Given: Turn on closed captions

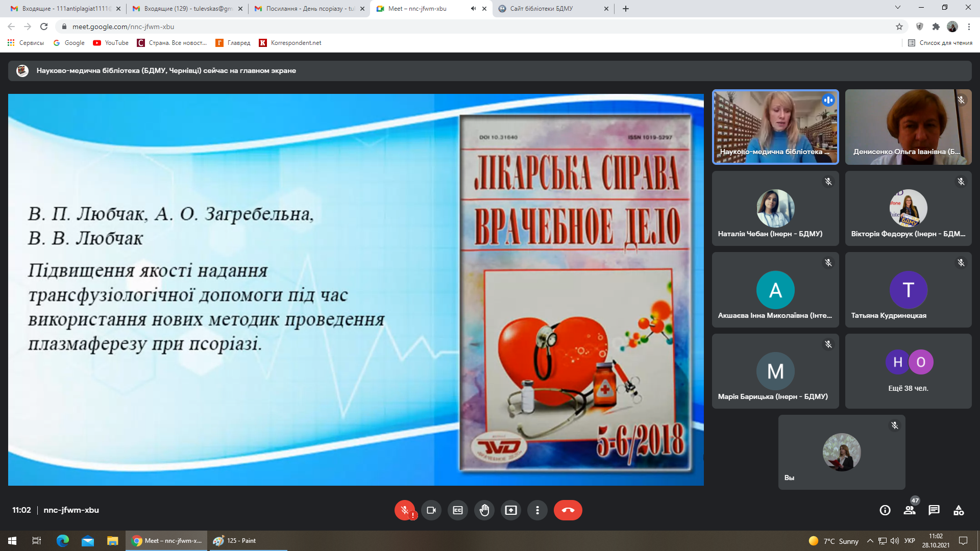Looking at the screenshot, I should click(x=458, y=510).
